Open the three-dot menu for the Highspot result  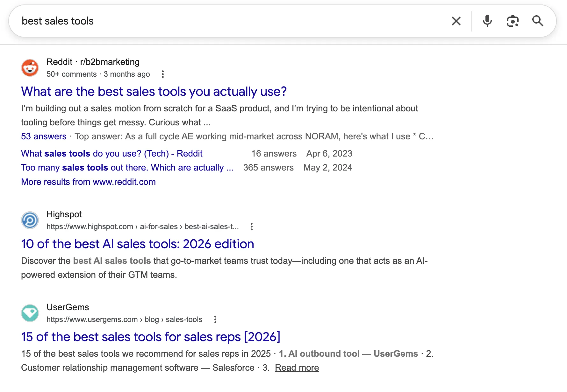pyautogui.click(x=252, y=227)
